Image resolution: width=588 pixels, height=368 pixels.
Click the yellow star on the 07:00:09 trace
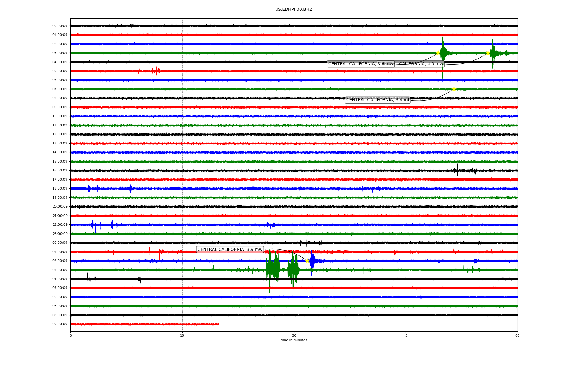pyautogui.click(x=454, y=89)
